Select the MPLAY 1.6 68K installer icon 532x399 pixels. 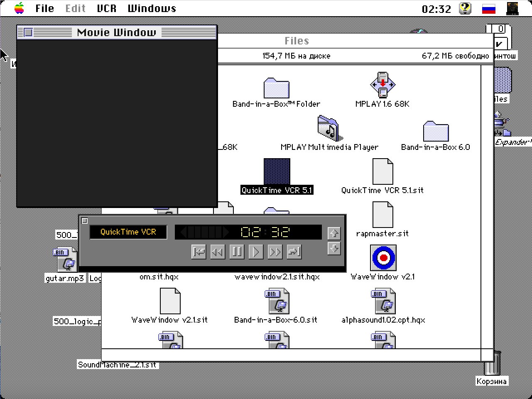click(382, 85)
